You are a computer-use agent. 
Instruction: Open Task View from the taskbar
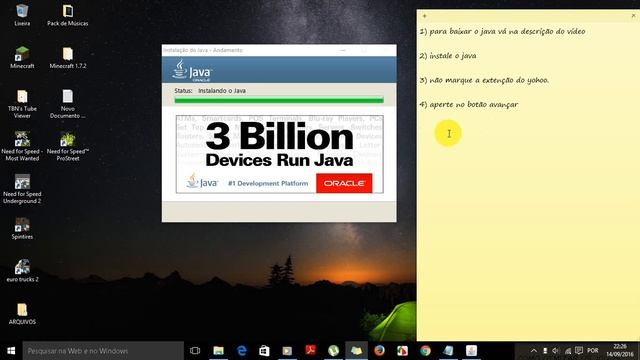pos(195,351)
